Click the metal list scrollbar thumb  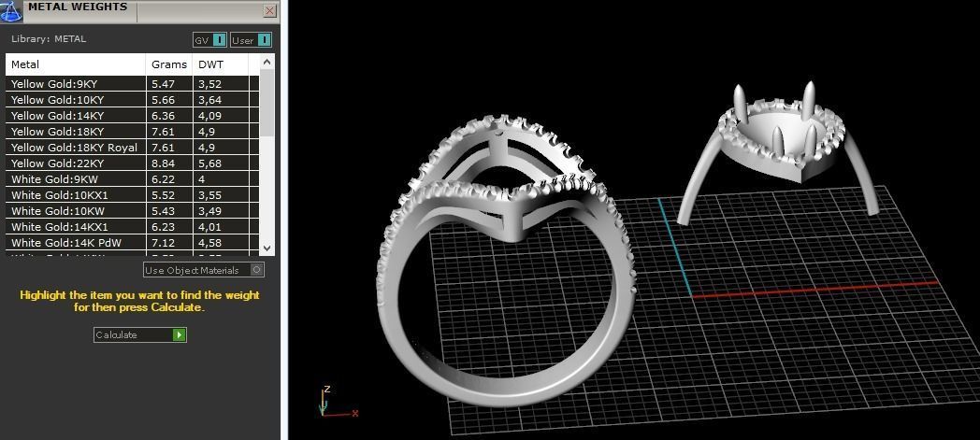[x=267, y=103]
